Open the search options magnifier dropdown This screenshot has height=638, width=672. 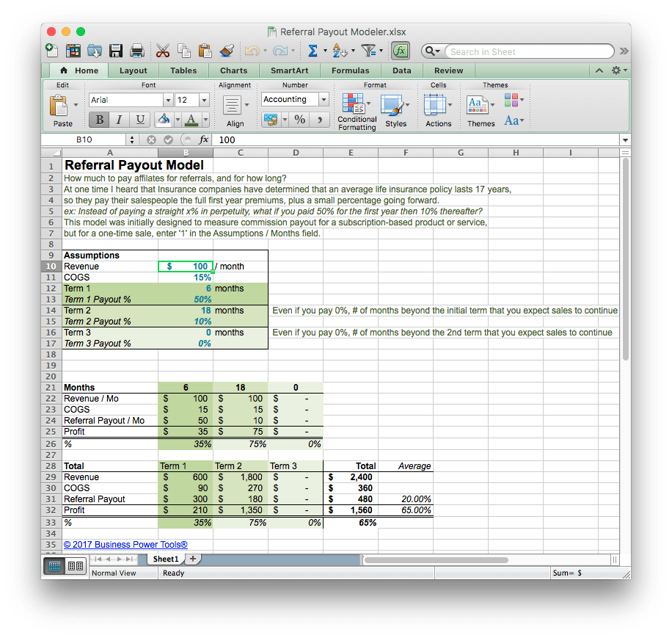click(x=433, y=51)
